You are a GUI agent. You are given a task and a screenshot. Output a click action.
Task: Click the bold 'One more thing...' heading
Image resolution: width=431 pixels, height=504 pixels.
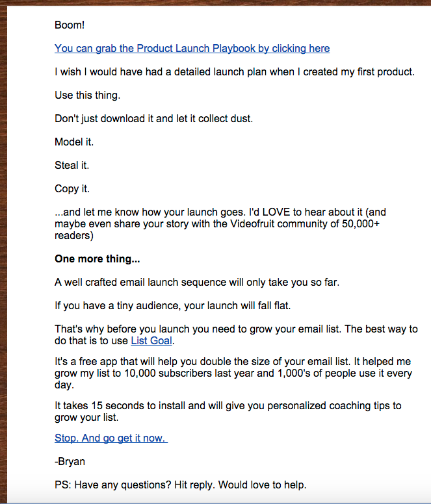(97, 258)
